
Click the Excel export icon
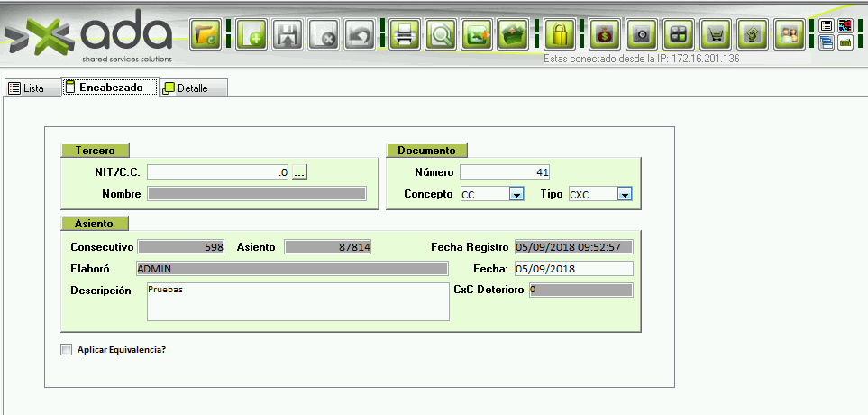click(x=476, y=35)
